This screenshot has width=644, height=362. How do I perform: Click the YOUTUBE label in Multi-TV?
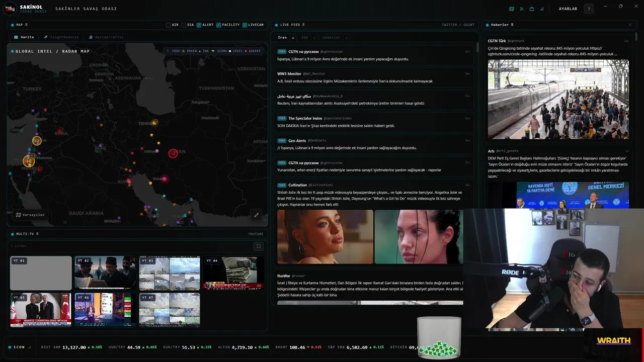coord(256,234)
